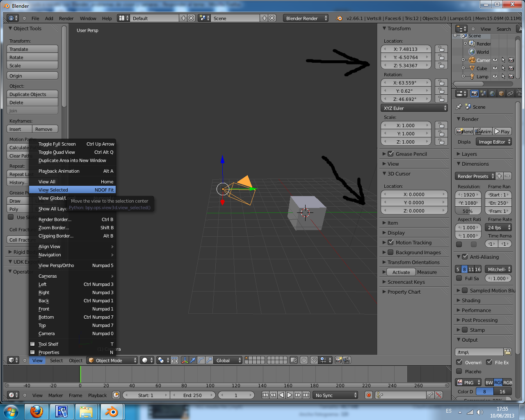Screen dimensions: 525x420
Task: Choose Toggle Quad View menu entry
Action: (x=72, y=152)
